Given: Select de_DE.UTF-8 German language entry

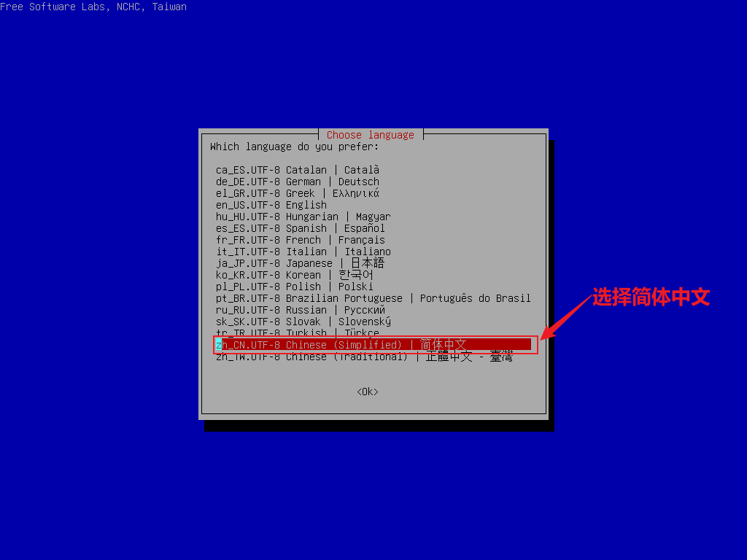Looking at the screenshot, I should coord(298,182).
